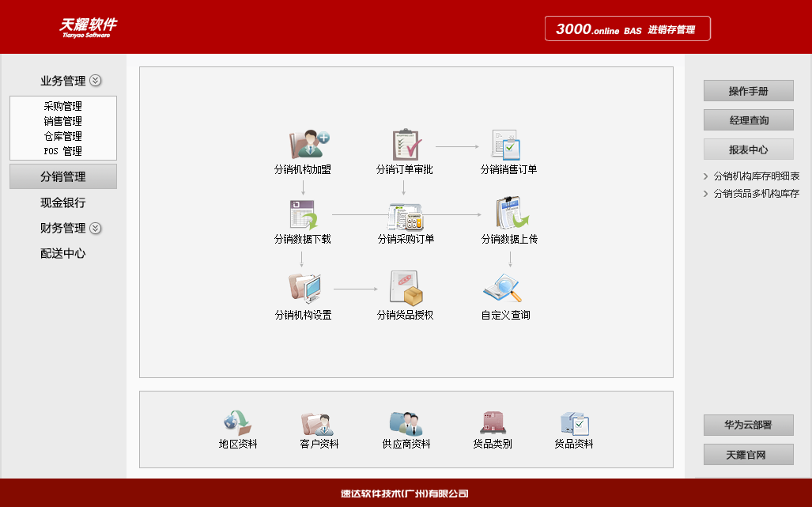The image size is (812, 507).
Task: Click the 客户资料 icon
Action: [319, 421]
